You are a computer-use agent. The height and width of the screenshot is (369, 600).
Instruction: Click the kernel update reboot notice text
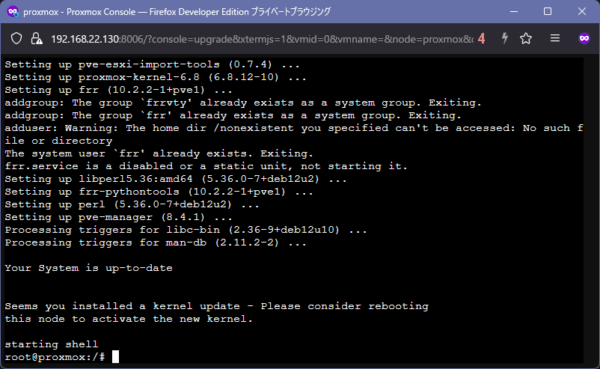click(217, 312)
